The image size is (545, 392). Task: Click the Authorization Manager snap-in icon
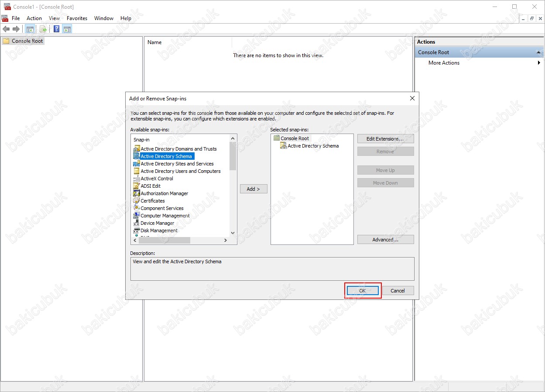pyautogui.click(x=137, y=193)
